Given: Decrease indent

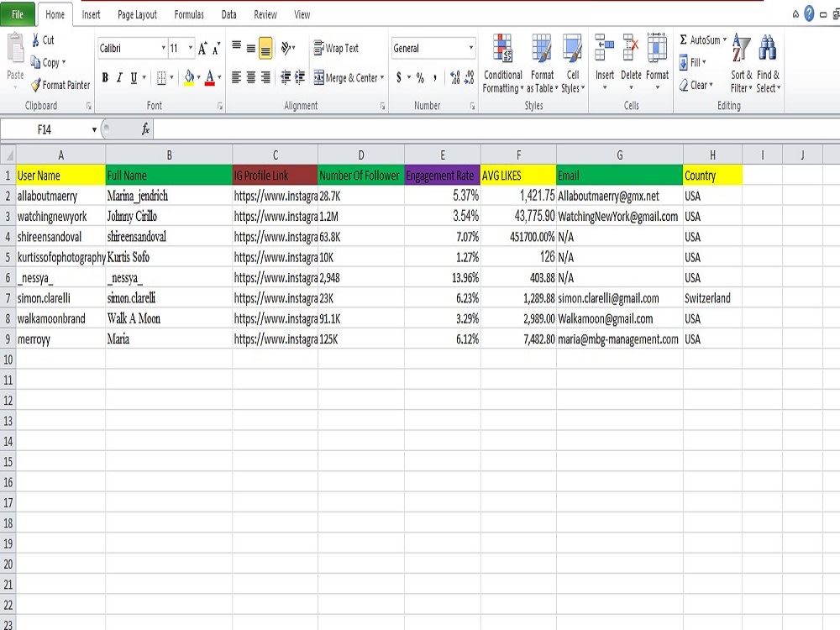Looking at the screenshot, I should [x=286, y=77].
